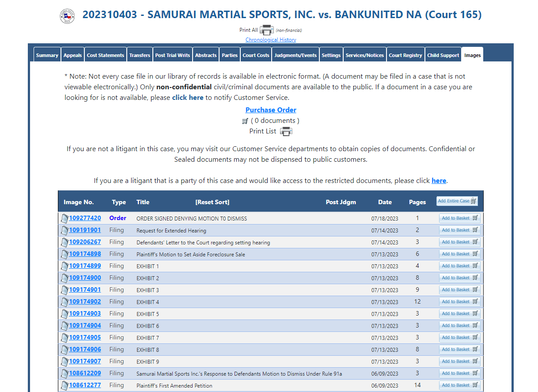This screenshot has width=538, height=392.
Task: Open the Settings tab
Action: pos(331,55)
